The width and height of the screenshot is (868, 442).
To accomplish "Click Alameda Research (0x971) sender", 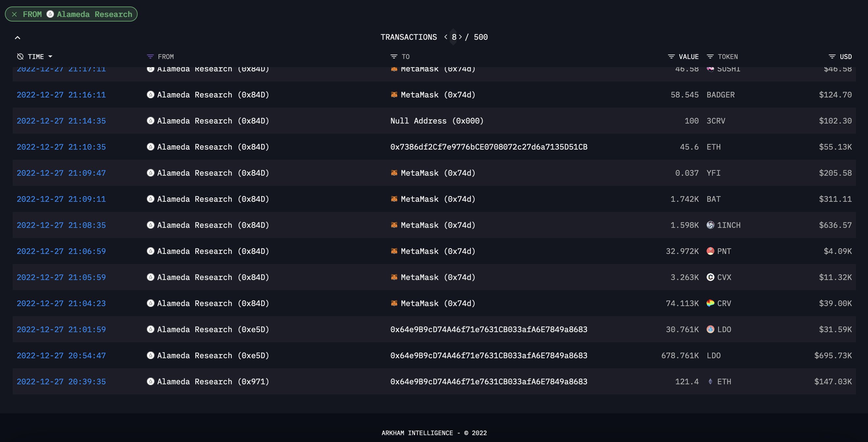I will pos(213,382).
